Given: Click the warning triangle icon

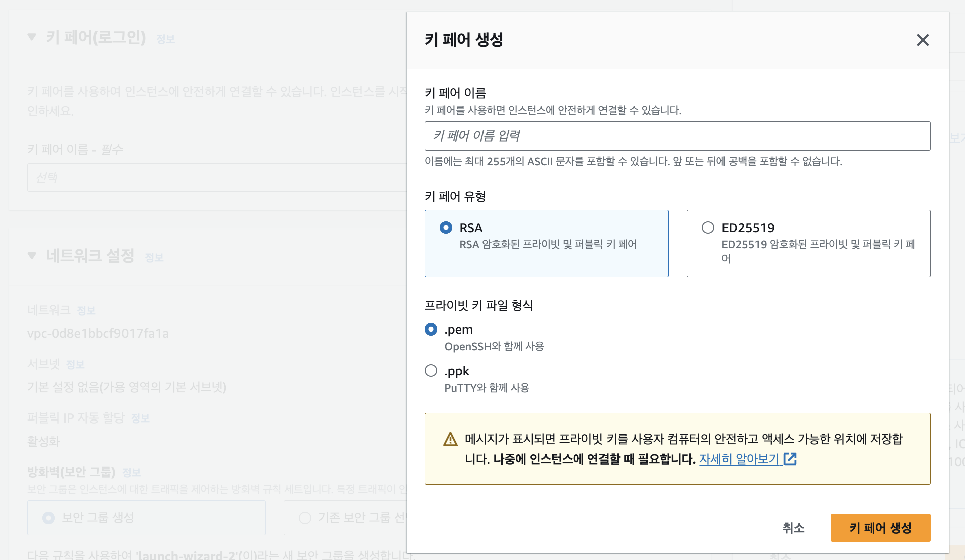Looking at the screenshot, I should pos(450,440).
